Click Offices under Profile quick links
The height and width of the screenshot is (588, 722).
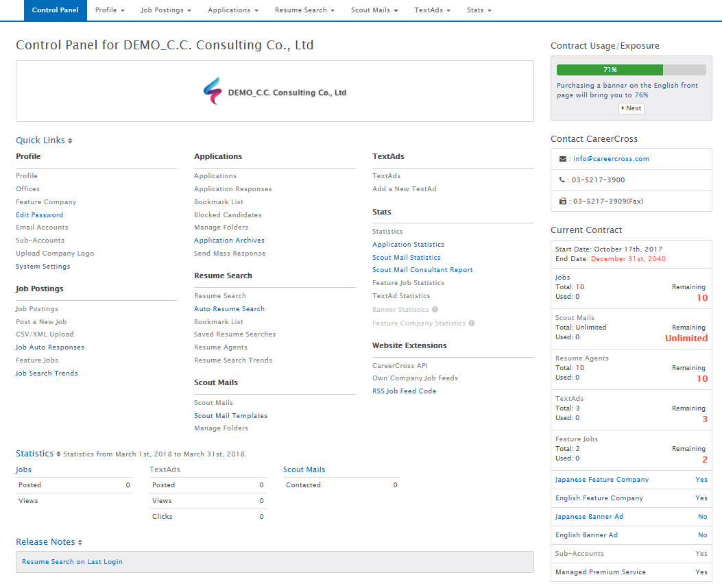27,188
